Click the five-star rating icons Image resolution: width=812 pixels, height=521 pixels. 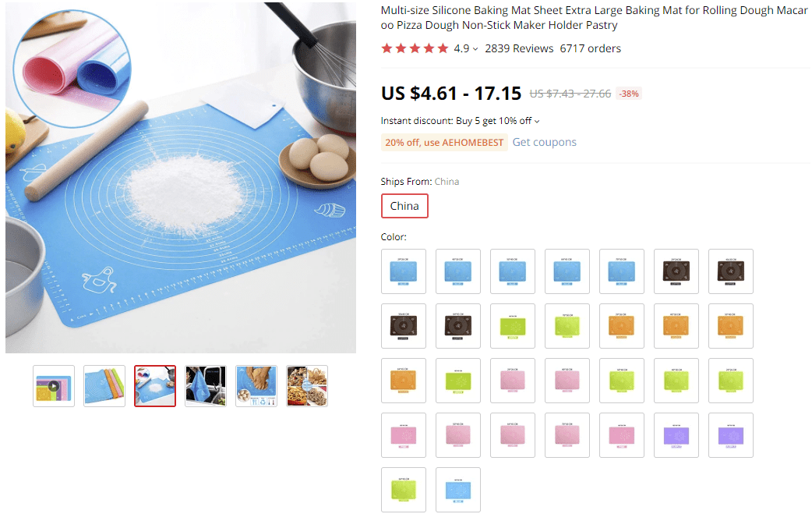point(415,48)
